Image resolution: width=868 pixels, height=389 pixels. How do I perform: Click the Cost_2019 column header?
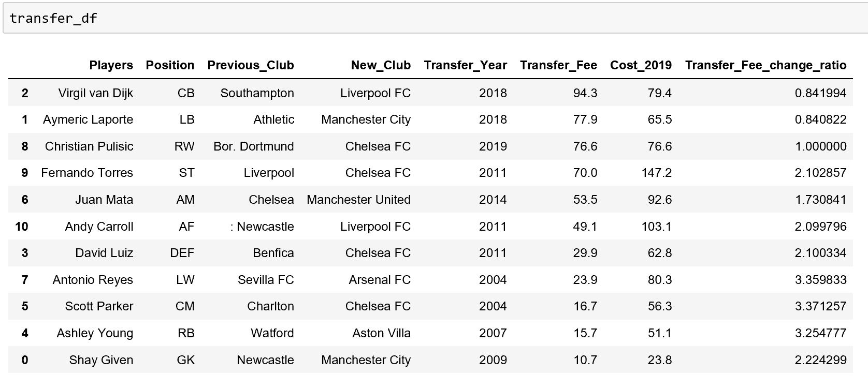pyautogui.click(x=641, y=65)
